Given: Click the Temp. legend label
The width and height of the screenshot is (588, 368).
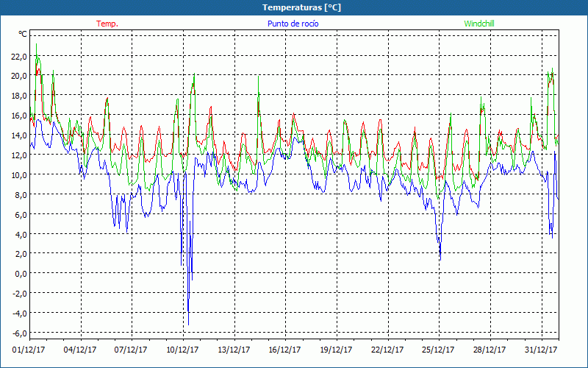Looking at the screenshot, I should coord(107,24).
